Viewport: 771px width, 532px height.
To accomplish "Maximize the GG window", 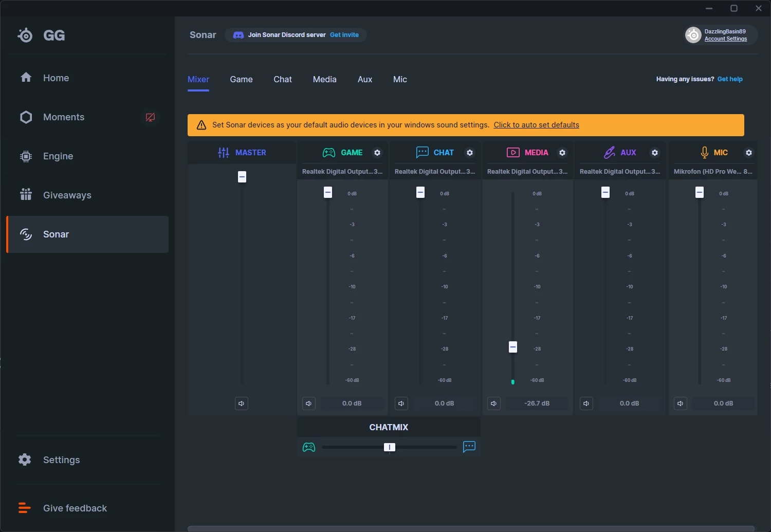I will [x=734, y=8].
